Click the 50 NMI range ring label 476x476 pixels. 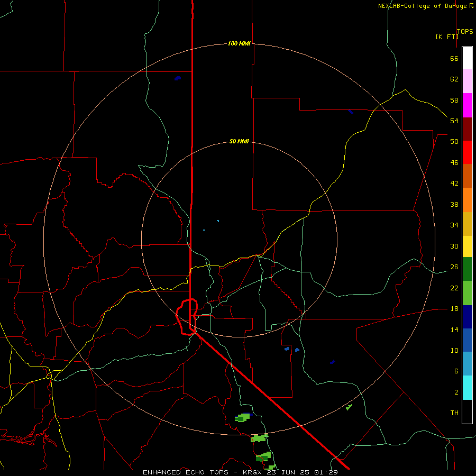point(239,141)
